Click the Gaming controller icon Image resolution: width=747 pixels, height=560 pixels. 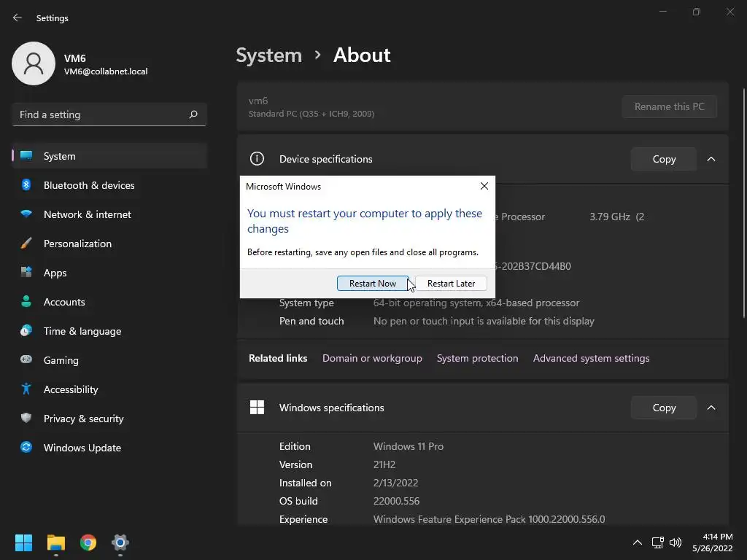tap(26, 360)
